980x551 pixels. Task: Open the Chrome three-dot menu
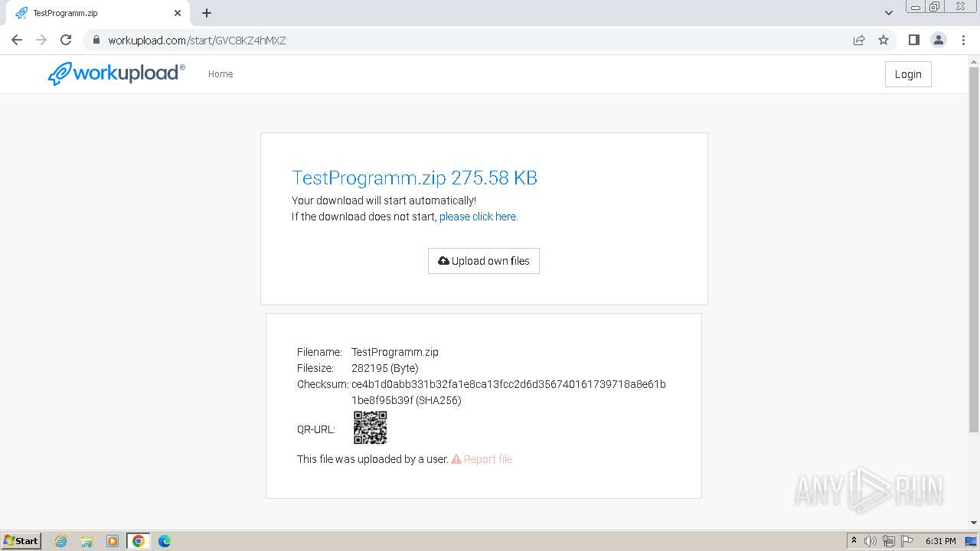(x=963, y=40)
